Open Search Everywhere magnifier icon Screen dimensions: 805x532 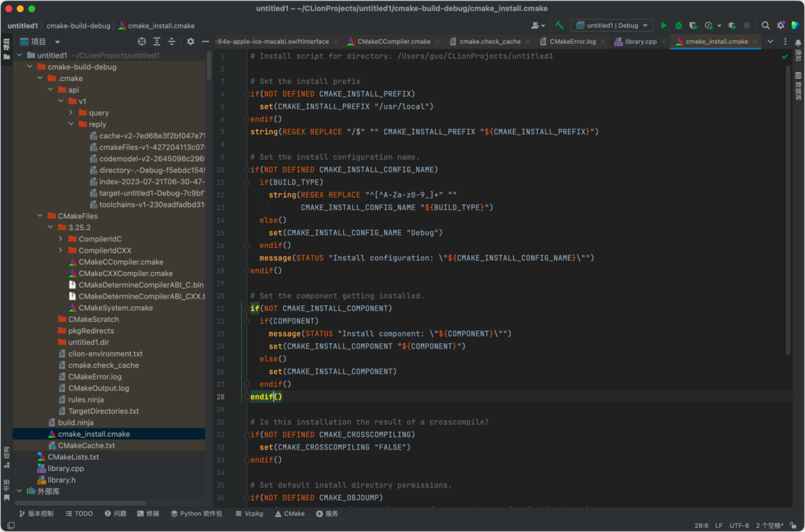tap(765, 25)
